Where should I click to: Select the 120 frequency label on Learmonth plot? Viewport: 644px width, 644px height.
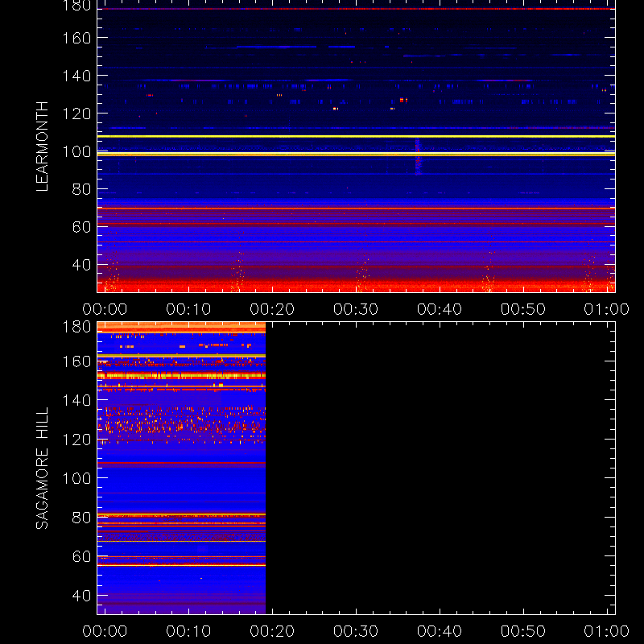tap(76, 114)
